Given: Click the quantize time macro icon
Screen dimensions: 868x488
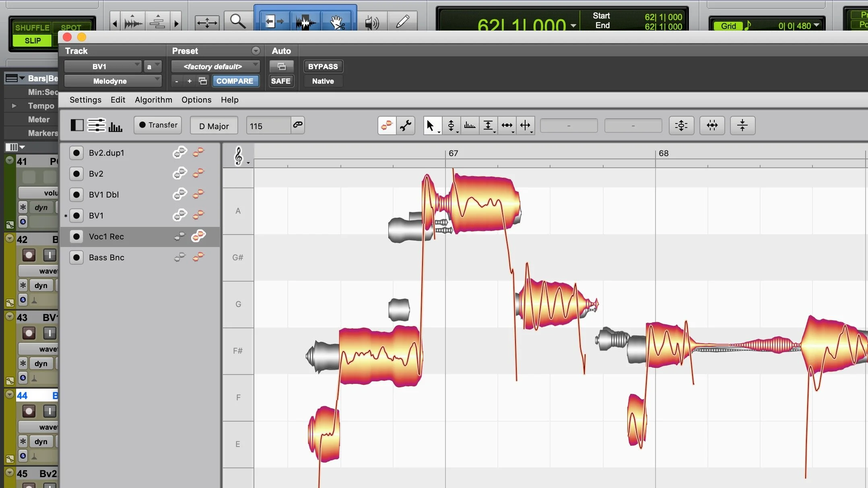Looking at the screenshot, I should pyautogui.click(x=712, y=126).
